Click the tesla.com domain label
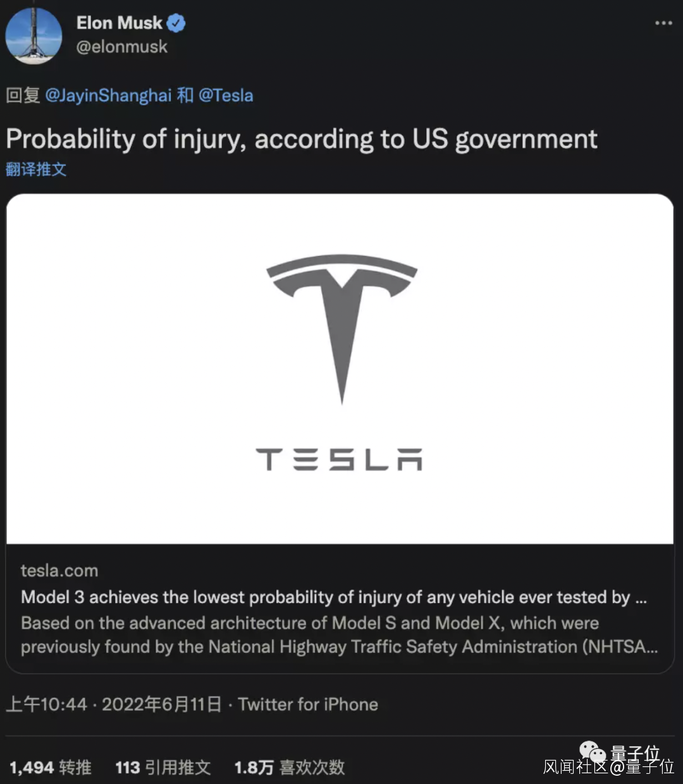This screenshot has height=784, width=683. point(59,571)
